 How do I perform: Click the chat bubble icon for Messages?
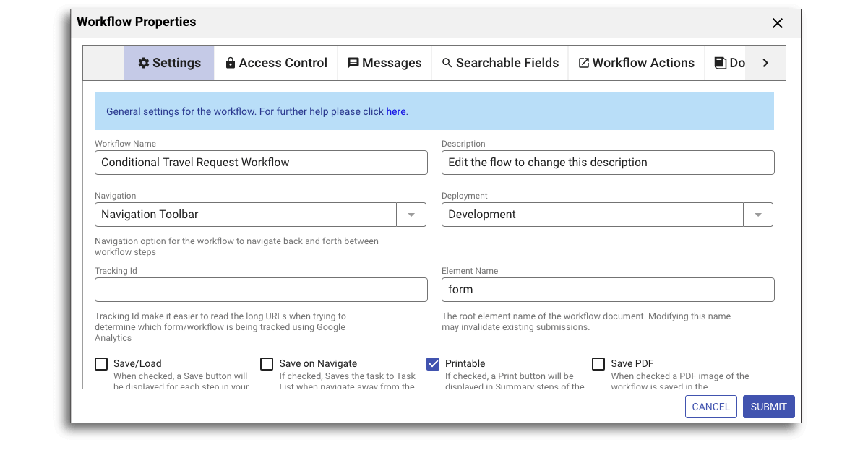[x=353, y=63]
